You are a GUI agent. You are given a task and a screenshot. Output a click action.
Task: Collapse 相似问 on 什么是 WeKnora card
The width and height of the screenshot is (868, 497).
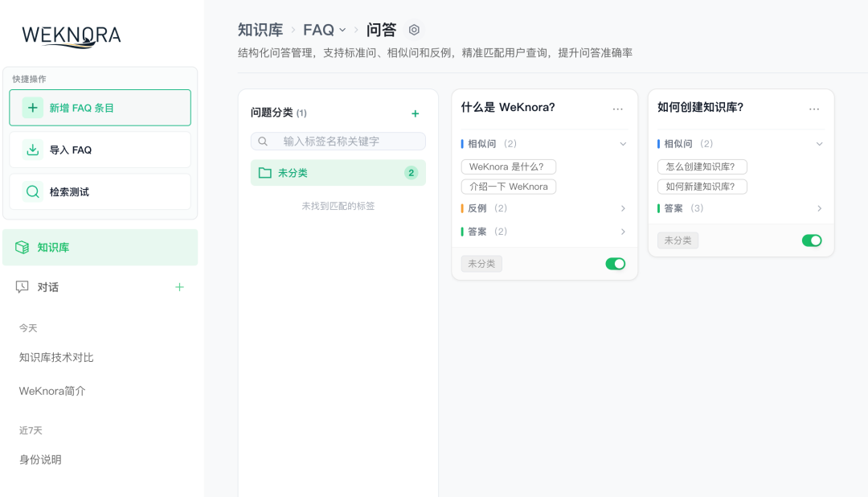[624, 143]
